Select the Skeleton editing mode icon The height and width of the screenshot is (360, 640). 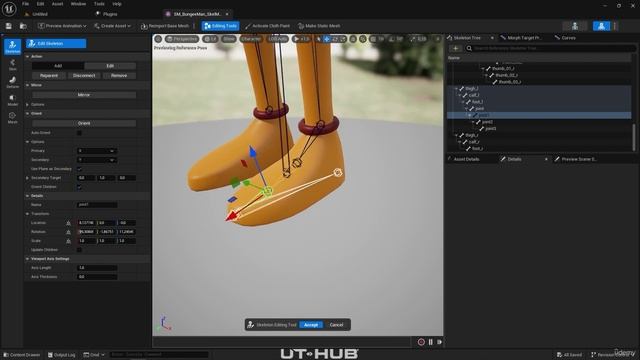coord(12,46)
